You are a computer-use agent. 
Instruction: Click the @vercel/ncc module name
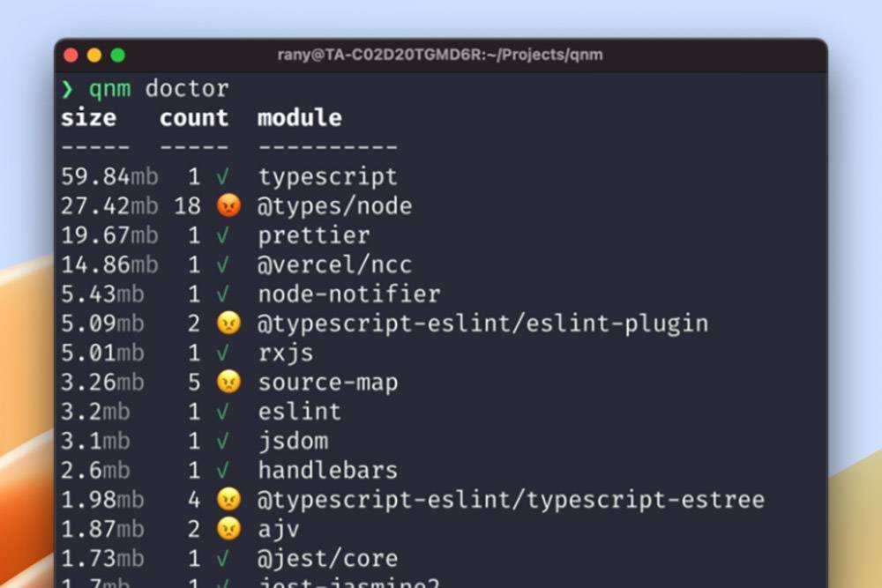point(335,264)
